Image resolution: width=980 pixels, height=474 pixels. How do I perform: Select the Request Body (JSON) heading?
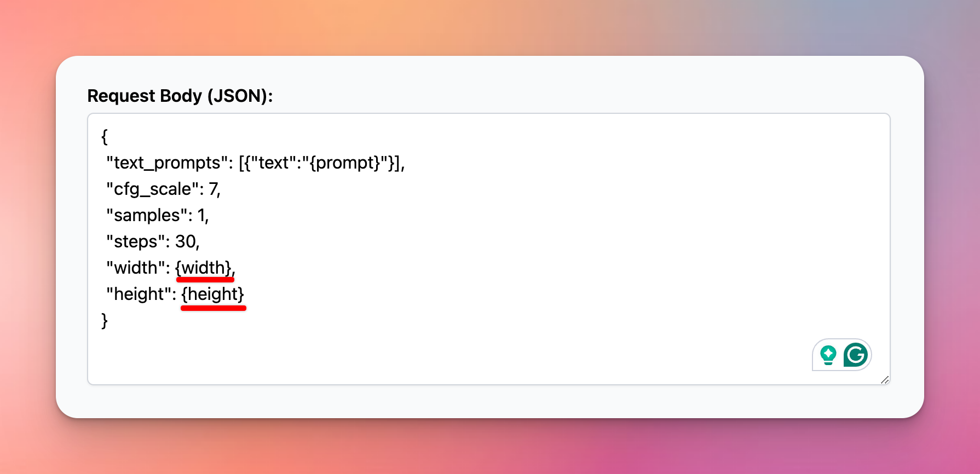[181, 96]
